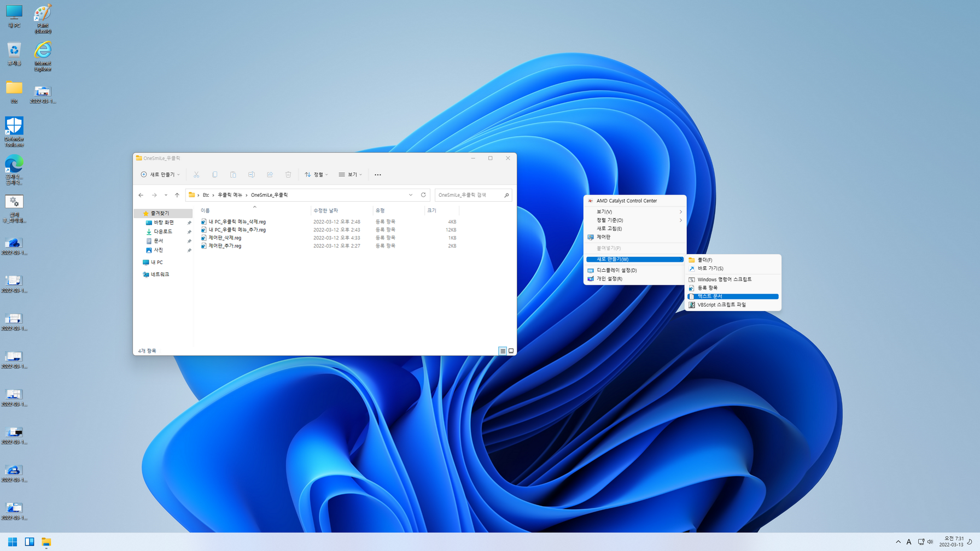Click the Rename icon in Explorer toolbar

[252, 174]
